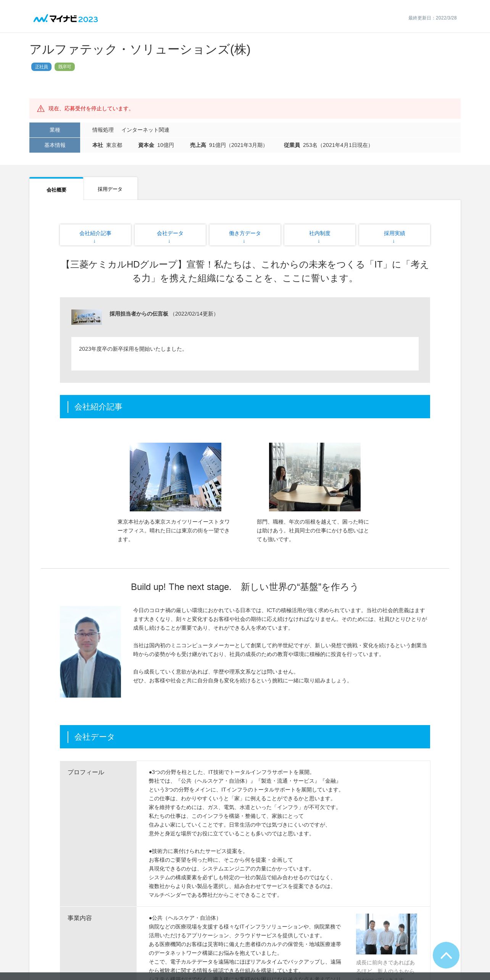The height and width of the screenshot is (980, 490).
Task: Jump to 働き方データ section
Action: (x=245, y=235)
